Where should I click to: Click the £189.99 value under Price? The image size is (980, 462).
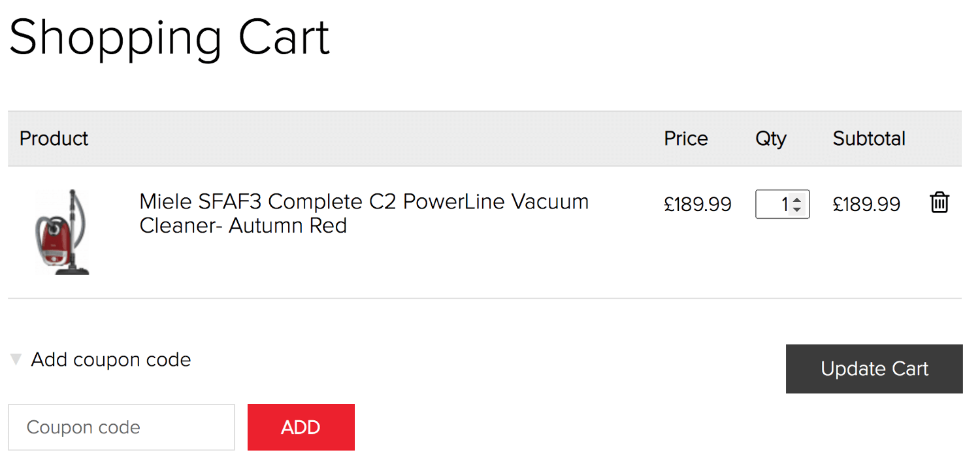click(698, 204)
